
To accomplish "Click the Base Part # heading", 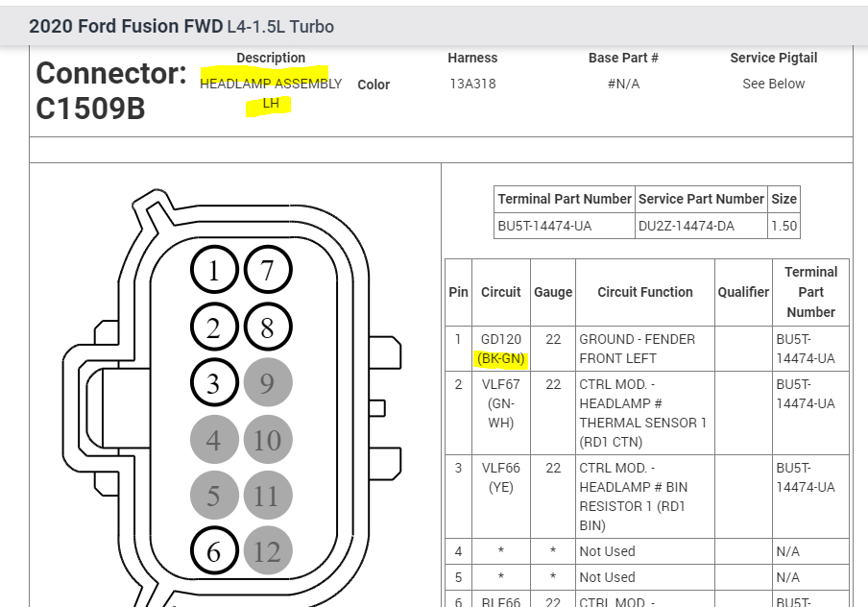I will pos(623,58).
